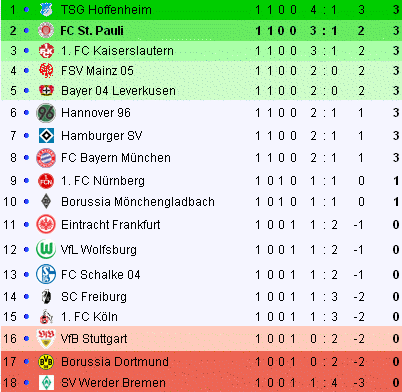Open the Bayer 04 Leverkusen team link
This screenshot has height=392, width=402.
point(118,91)
